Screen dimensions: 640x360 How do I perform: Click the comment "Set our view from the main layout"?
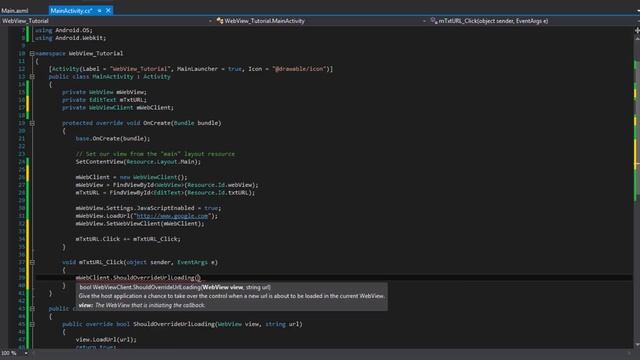155,154
